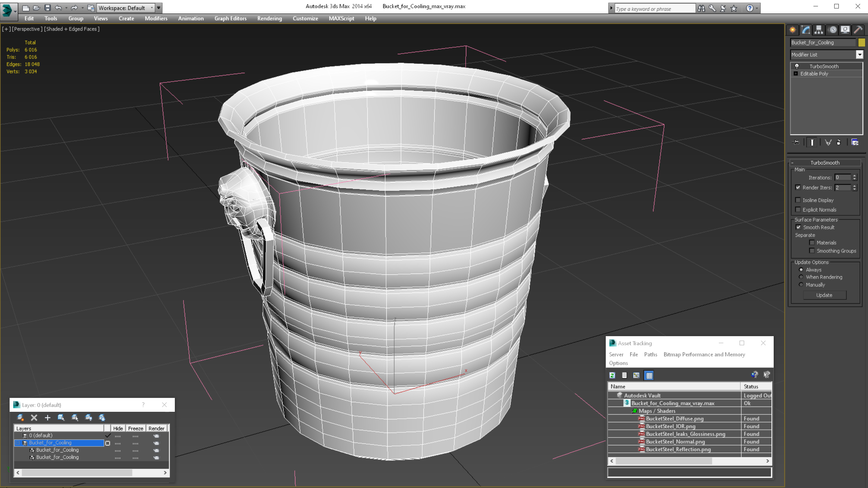The image size is (868, 488).
Task: Click Configure Modifier Sets icon
Action: (855, 142)
